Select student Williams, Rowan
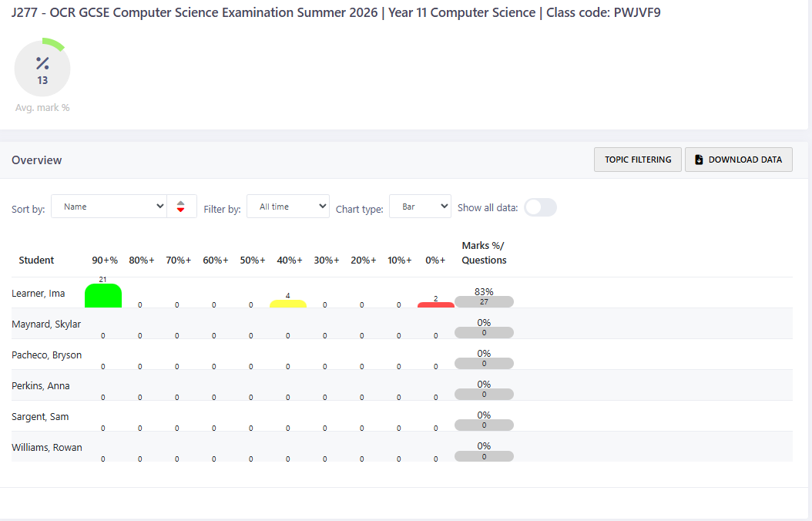 click(47, 448)
